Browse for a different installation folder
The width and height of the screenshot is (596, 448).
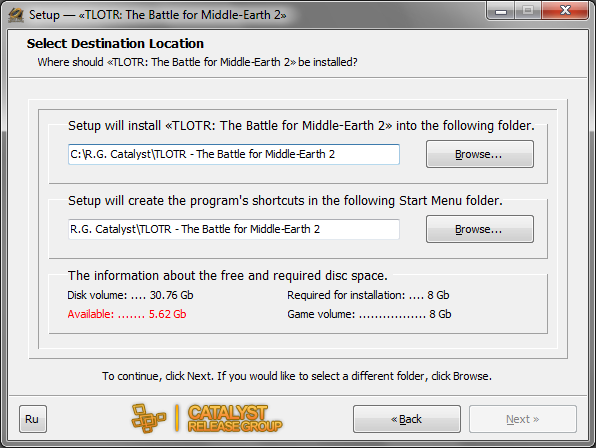coord(480,154)
